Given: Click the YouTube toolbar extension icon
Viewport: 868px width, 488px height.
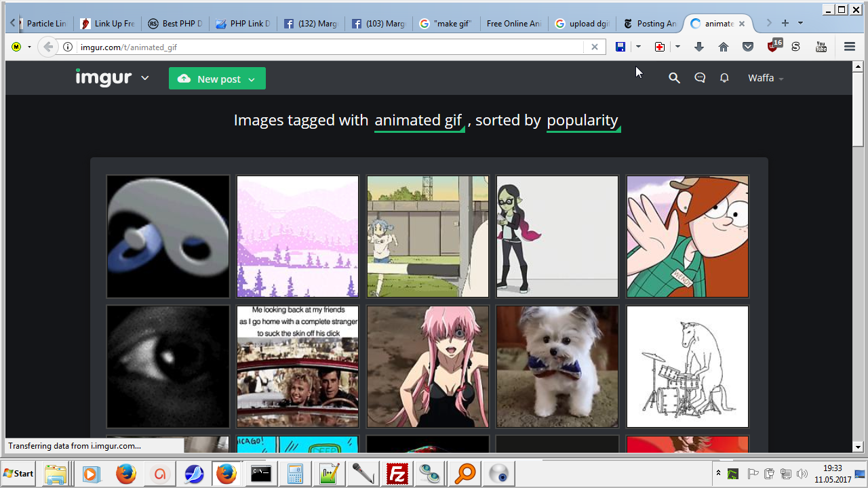Looking at the screenshot, I should click(821, 47).
